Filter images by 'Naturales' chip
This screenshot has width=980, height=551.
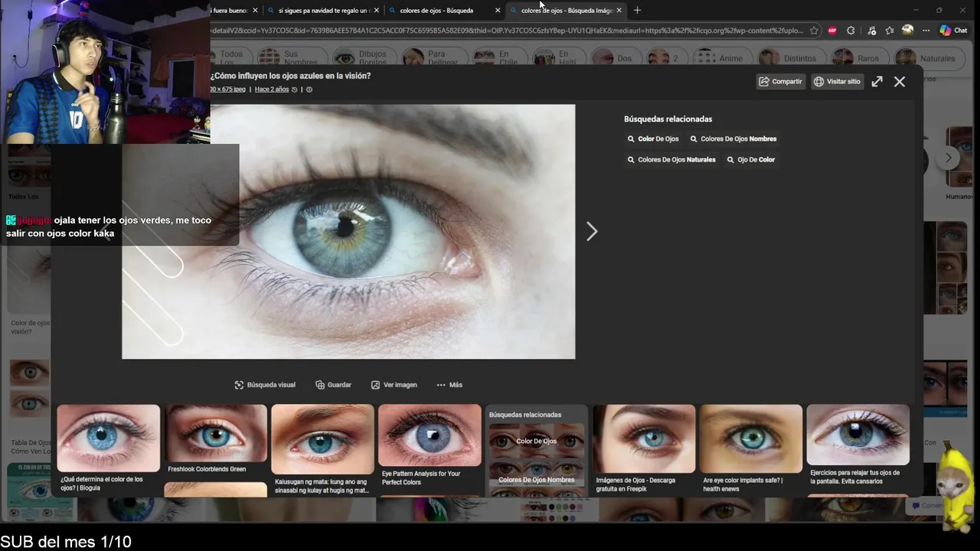point(928,58)
